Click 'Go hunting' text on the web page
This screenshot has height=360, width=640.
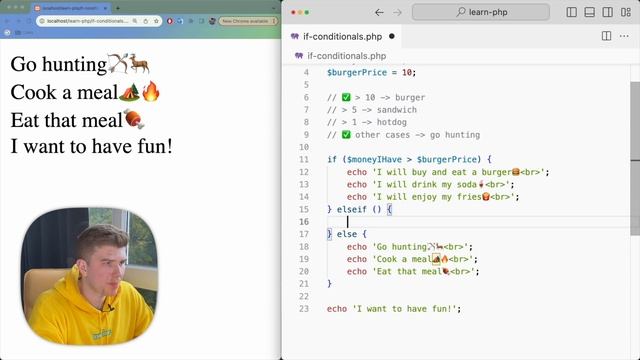tap(59, 64)
